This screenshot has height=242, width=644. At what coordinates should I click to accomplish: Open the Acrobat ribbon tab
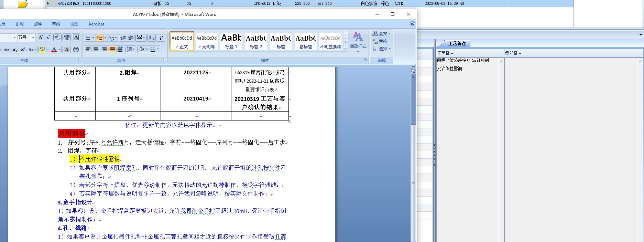(96, 24)
